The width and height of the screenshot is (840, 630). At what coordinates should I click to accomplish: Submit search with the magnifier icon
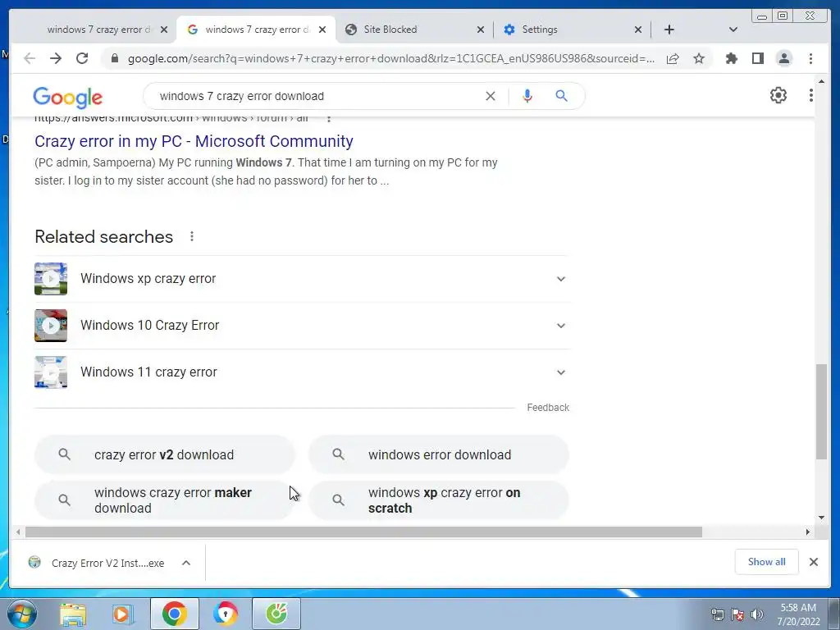tap(561, 96)
